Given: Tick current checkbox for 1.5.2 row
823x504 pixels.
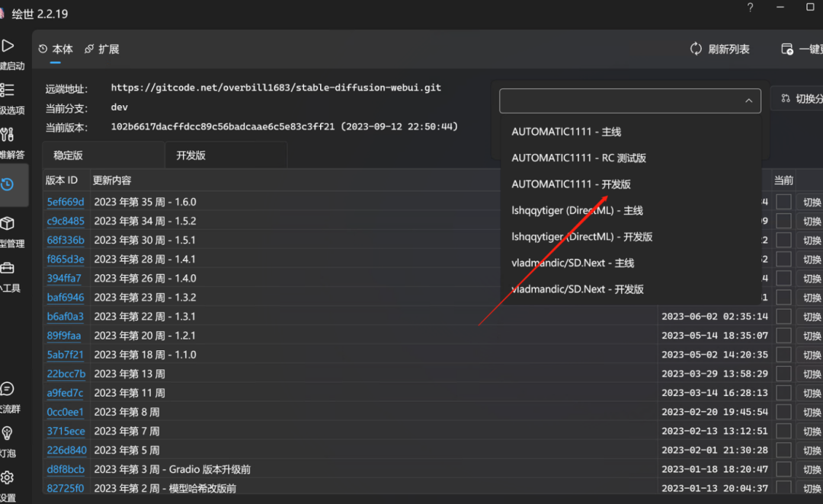Looking at the screenshot, I should [783, 221].
